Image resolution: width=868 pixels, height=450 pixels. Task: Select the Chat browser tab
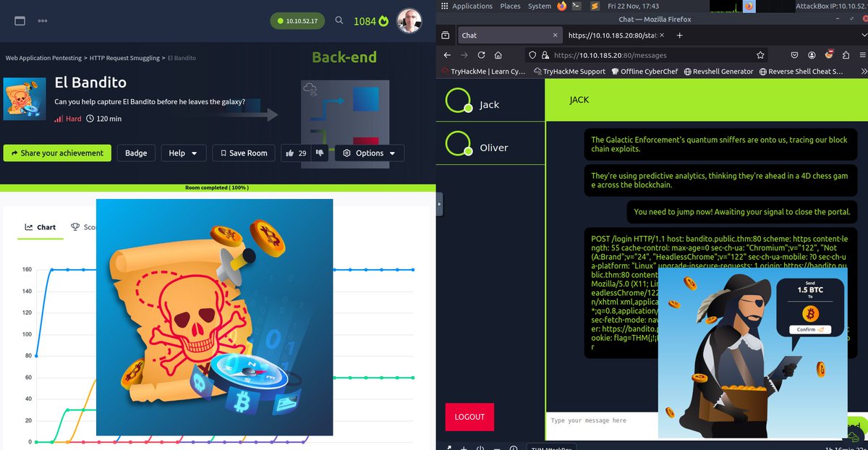click(x=509, y=35)
